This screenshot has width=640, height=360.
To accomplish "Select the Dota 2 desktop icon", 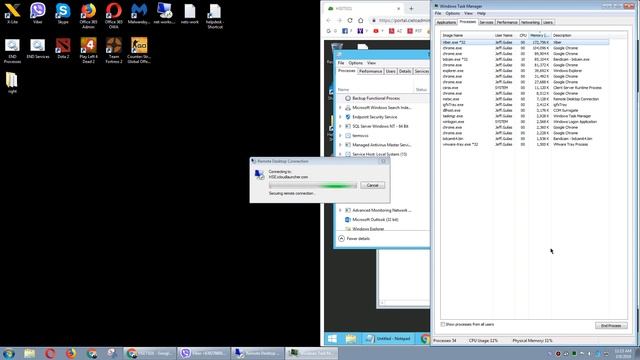I will [63, 49].
